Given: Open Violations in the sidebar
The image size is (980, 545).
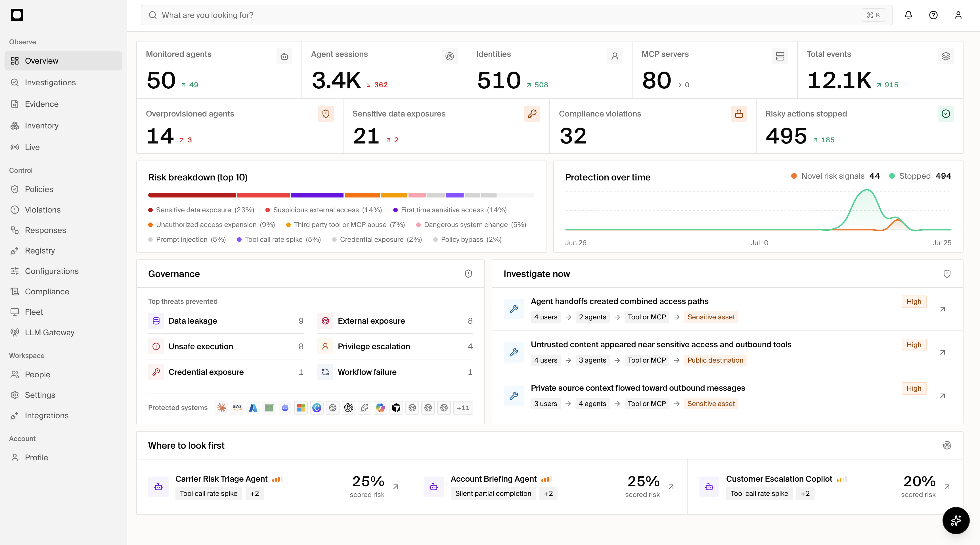Looking at the screenshot, I should click(x=63, y=210).
